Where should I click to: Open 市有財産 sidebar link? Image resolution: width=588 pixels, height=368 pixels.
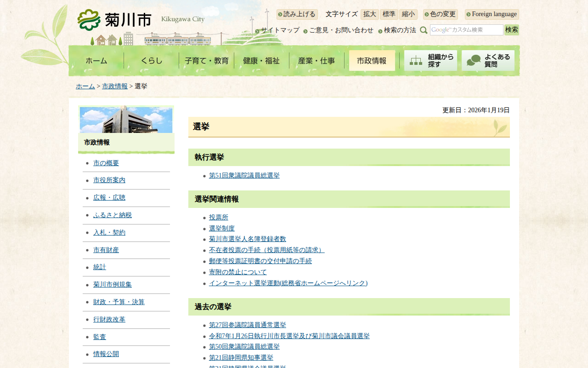(x=106, y=250)
